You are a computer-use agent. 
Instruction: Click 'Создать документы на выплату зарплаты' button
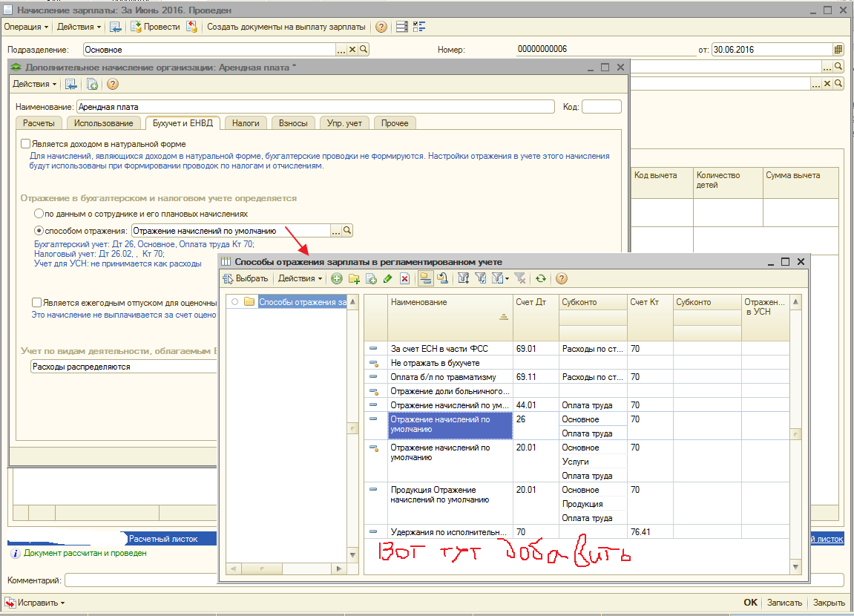[286, 27]
